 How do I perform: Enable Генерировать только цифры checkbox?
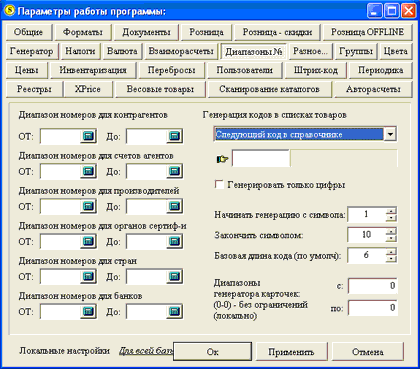coord(219,185)
